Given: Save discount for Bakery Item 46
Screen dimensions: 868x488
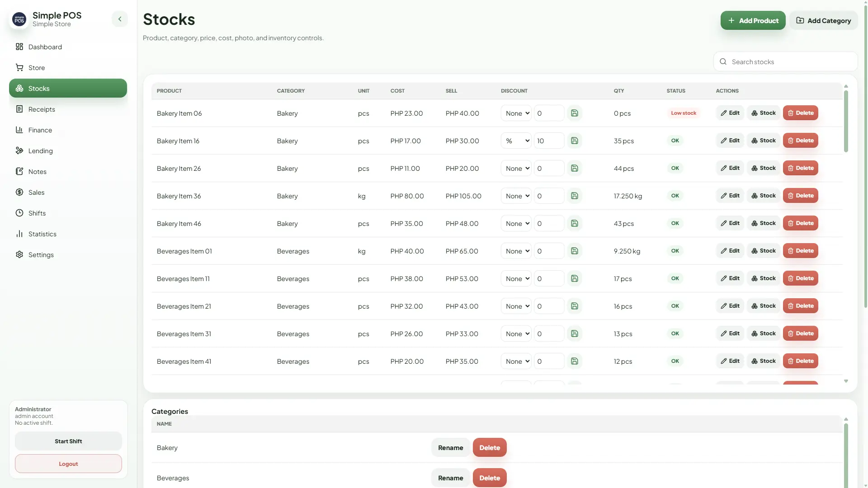Looking at the screenshot, I should tap(575, 223).
